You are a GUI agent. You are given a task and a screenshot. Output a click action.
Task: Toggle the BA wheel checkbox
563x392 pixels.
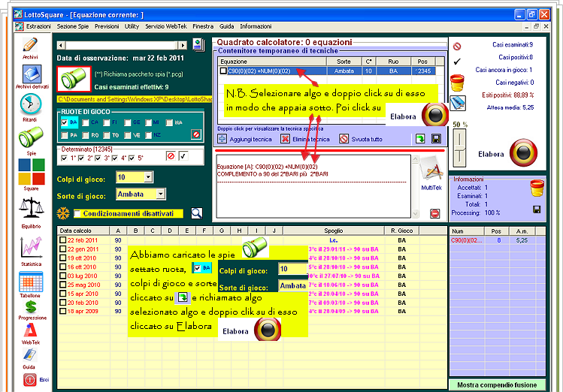(x=65, y=122)
